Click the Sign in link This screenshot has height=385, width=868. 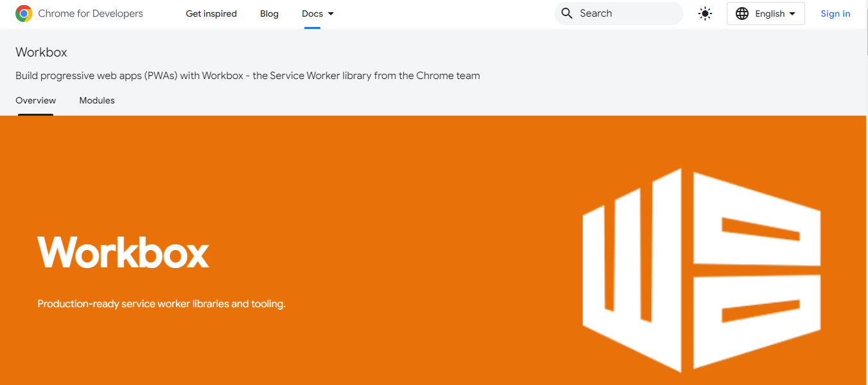pyautogui.click(x=835, y=13)
